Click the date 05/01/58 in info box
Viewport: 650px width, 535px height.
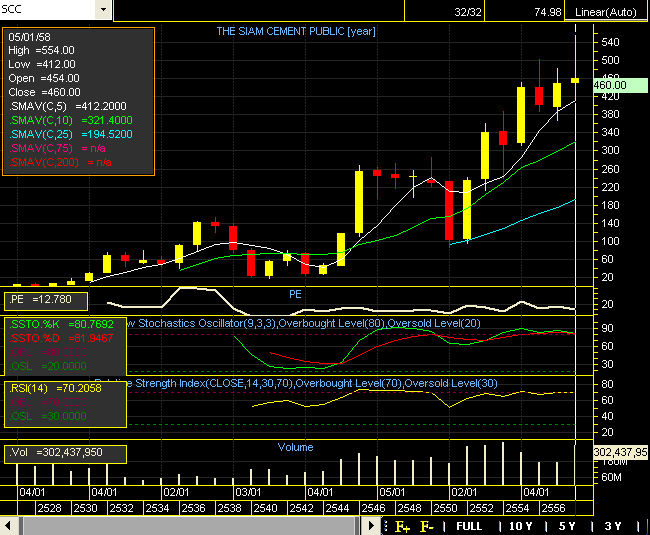tap(29, 37)
